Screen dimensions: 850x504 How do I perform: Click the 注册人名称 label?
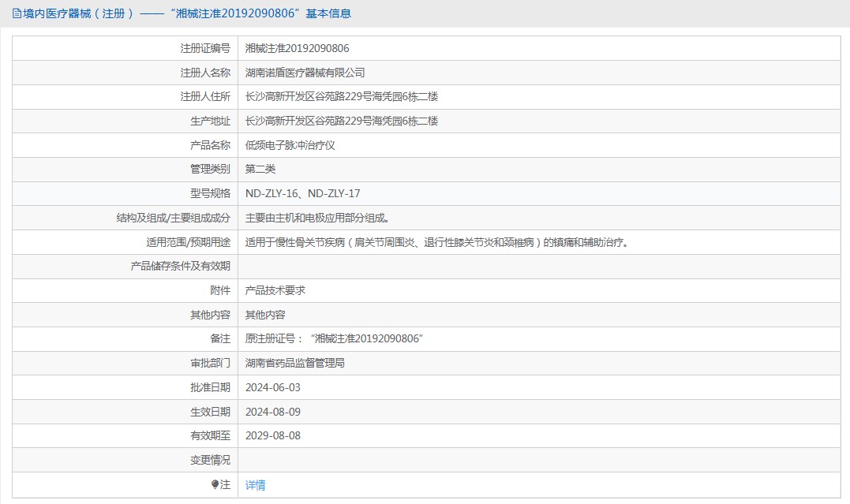205,73
